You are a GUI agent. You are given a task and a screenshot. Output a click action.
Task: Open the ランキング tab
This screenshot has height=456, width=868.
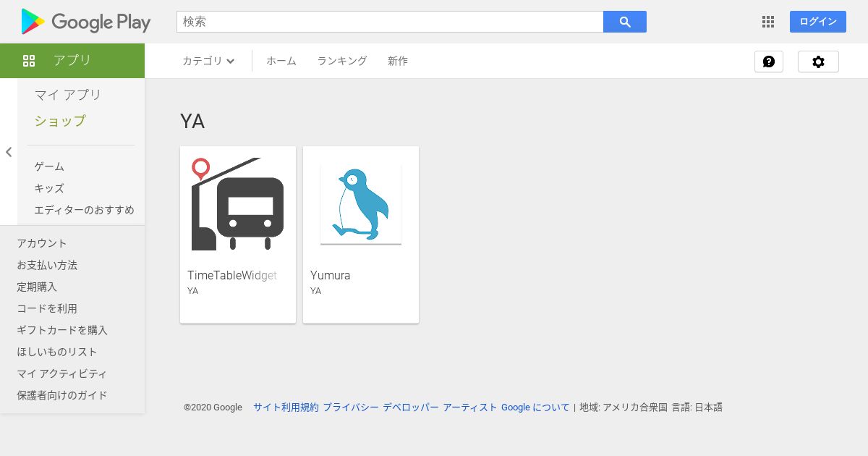point(342,61)
